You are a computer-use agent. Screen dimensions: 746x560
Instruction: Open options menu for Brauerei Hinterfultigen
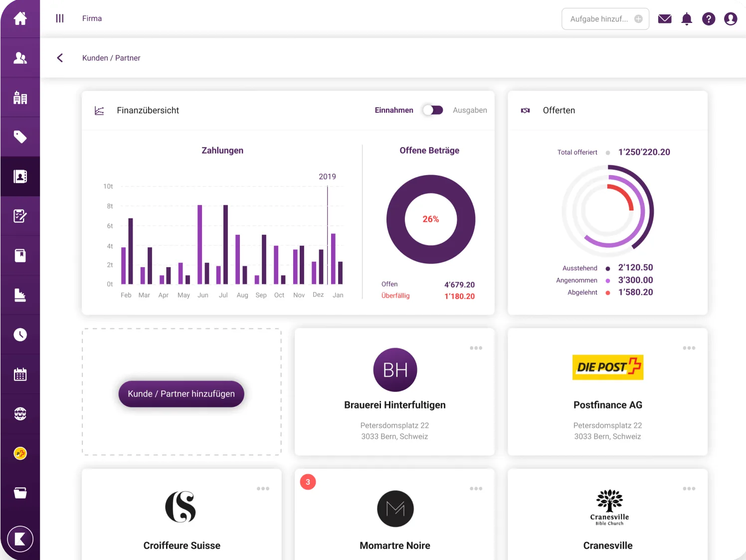[476, 348]
